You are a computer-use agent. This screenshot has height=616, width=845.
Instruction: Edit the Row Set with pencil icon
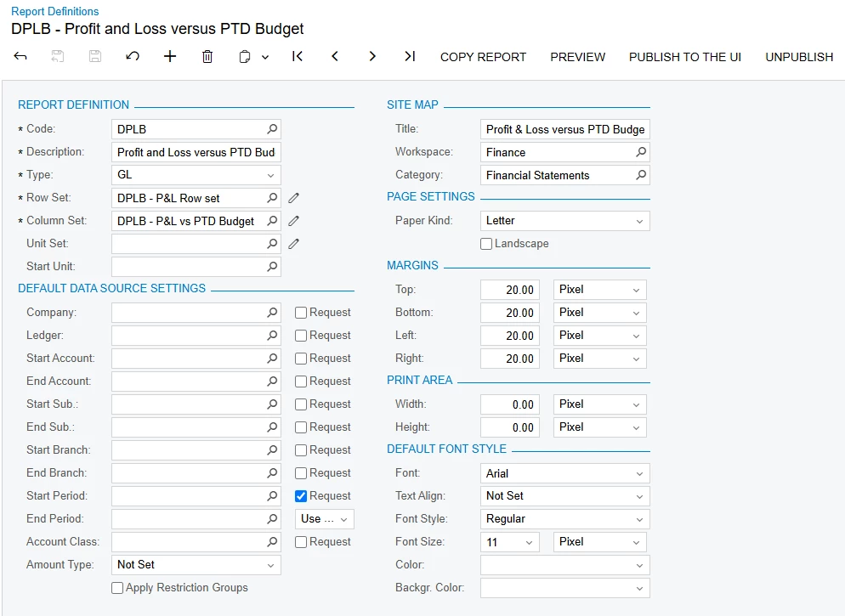pyautogui.click(x=293, y=198)
